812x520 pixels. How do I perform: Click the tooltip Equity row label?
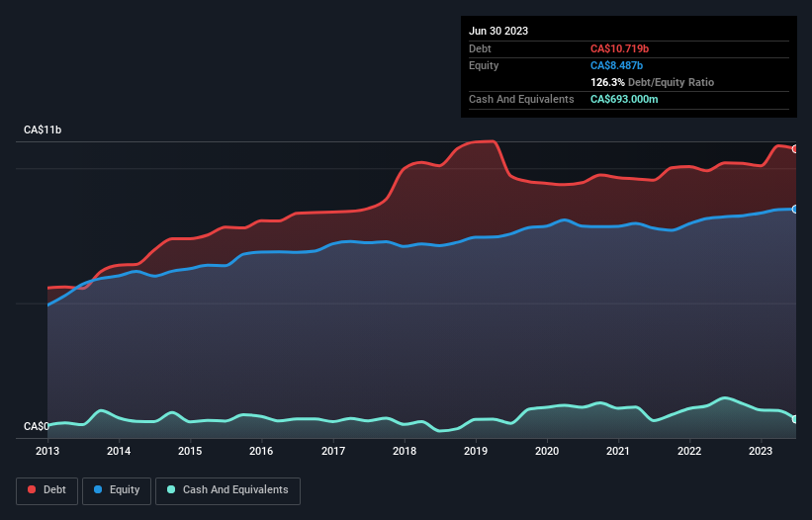click(x=484, y=65)
